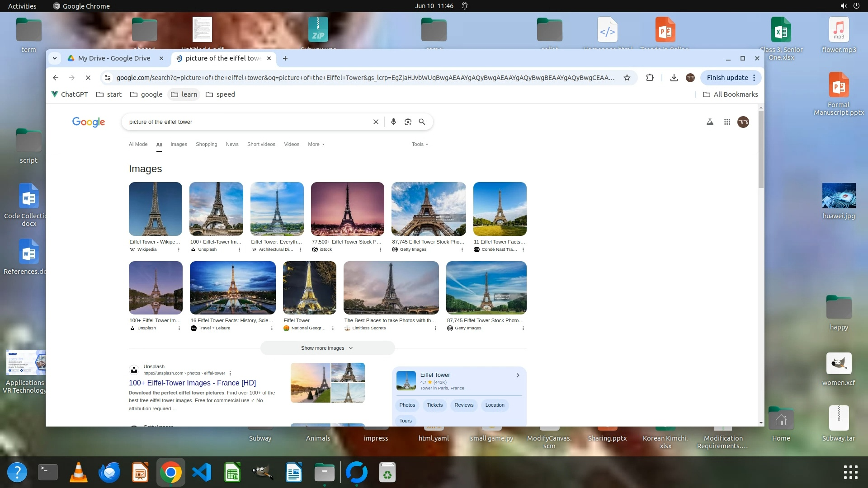Launch VS Code from the dock
The image size is (868, 488).
pos(202,473)
